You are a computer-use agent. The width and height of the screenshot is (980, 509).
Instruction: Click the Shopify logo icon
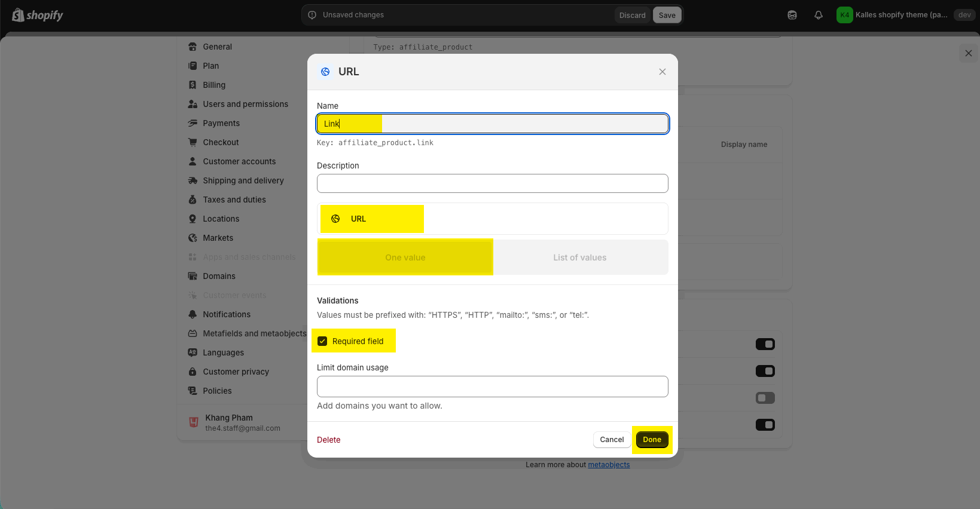(18, 15)
